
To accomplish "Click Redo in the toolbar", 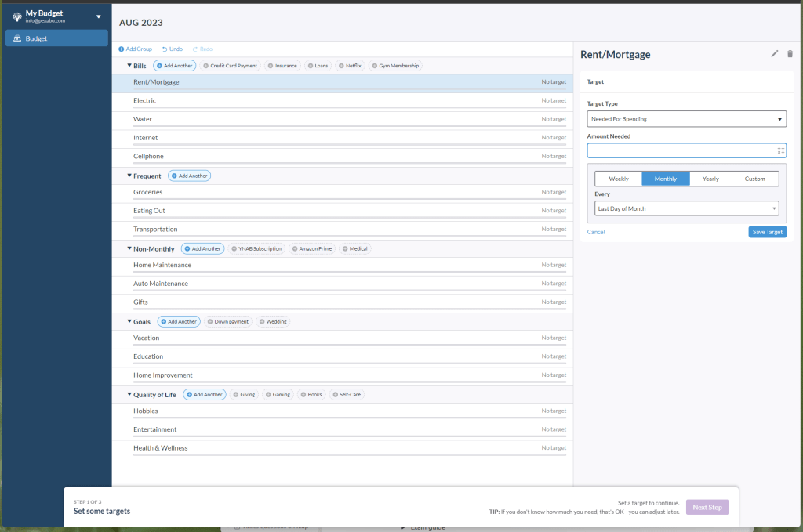I will click(x=202, y=49).
